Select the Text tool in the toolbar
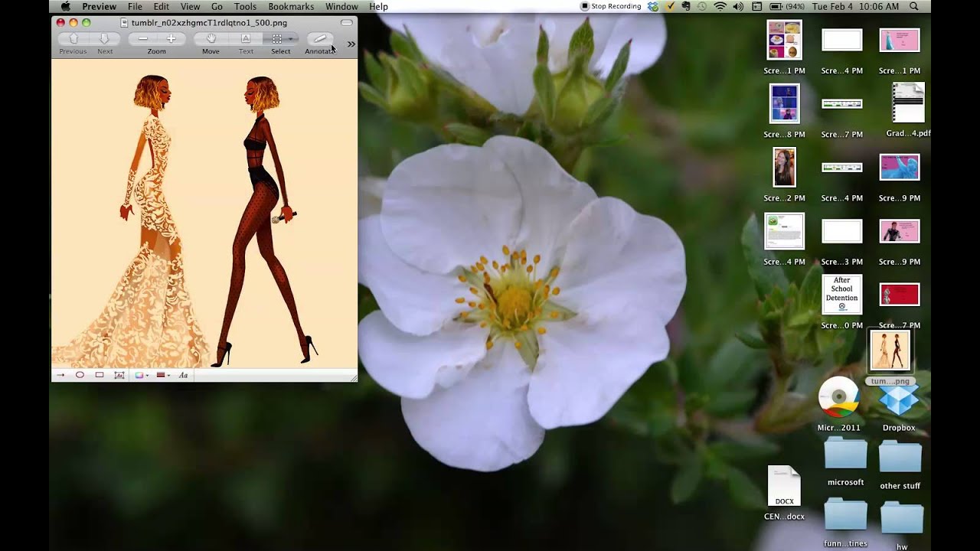The image size is (980, 551). coord(246,38)
